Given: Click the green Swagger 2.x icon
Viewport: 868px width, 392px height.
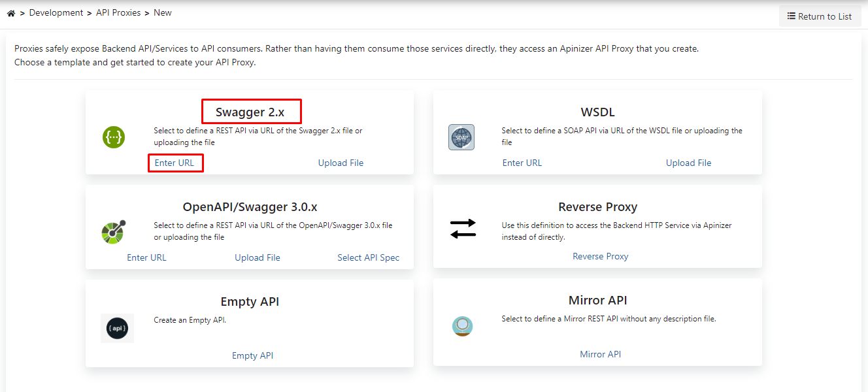Looking at the screenshot, I should click(114, 137).
